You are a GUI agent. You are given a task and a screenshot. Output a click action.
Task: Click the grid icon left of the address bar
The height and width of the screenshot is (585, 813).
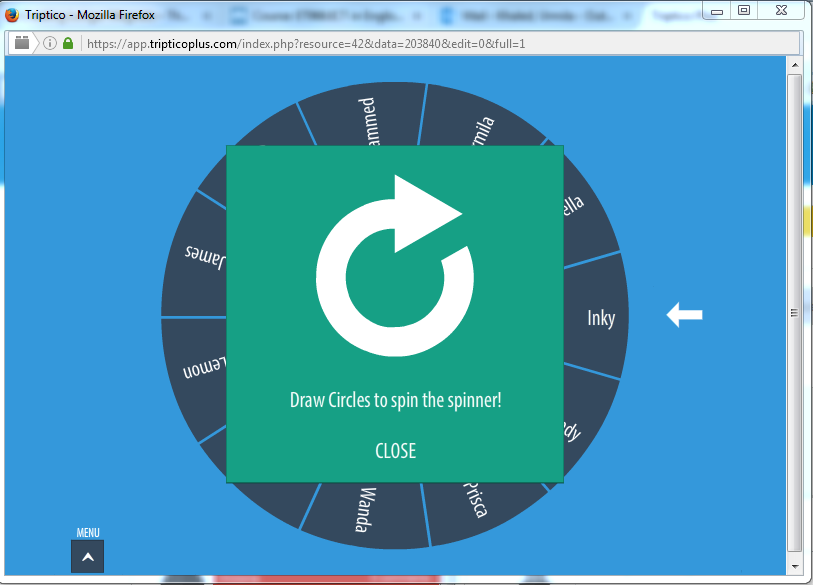tap(22, 44)
